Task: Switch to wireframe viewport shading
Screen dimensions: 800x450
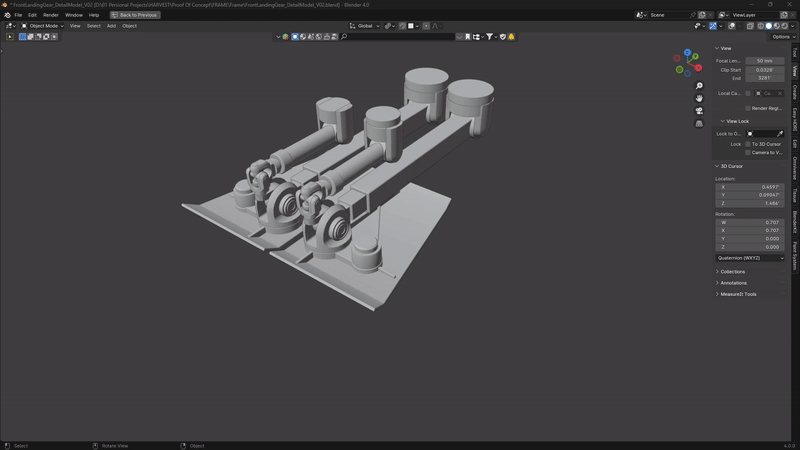Action: pyautogui.click(x=761, y=26)
